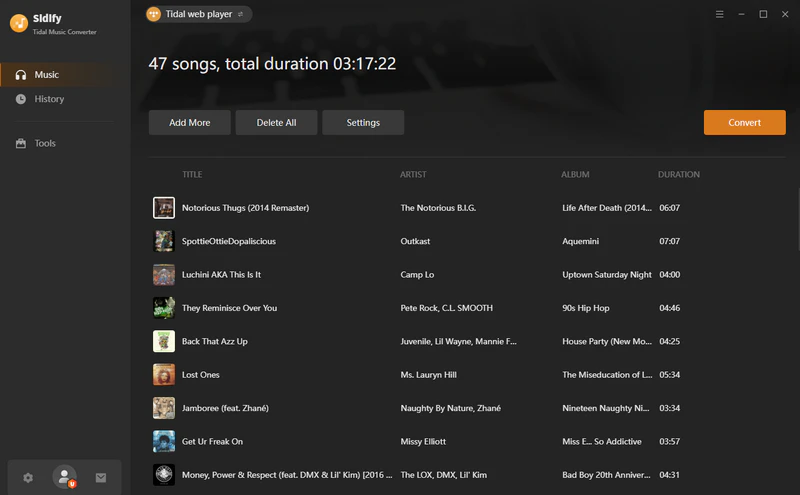Click the Tidal web player label
Image resolution: width=800 pixels, height=495 pixels.
(x=198, y=14)
